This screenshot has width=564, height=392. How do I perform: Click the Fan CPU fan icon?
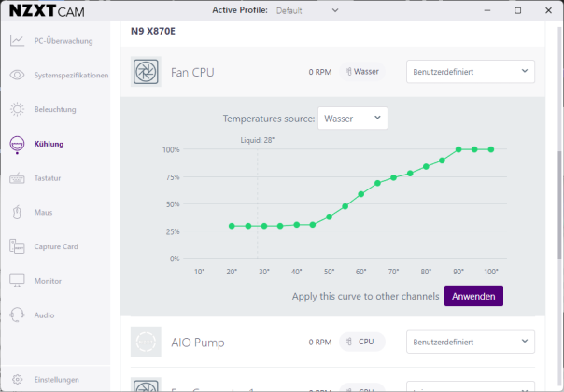[147, 72]
